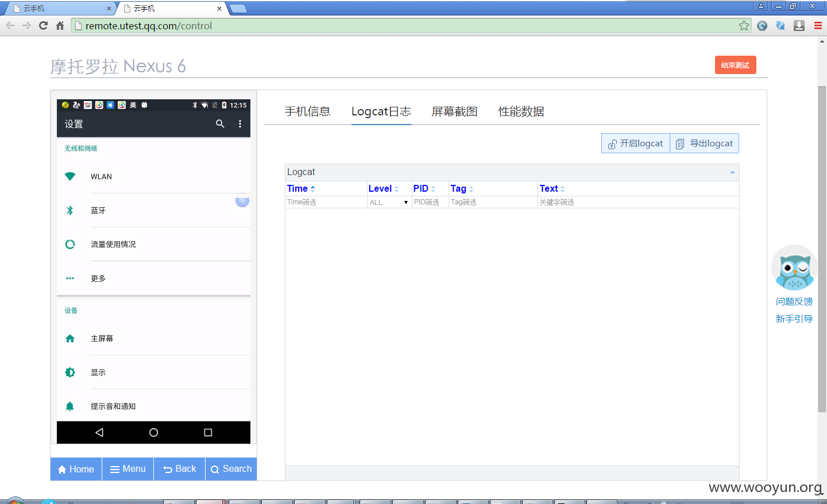The image size is (827, 504).
Task: Sort logcat by Tag column
Action: click(462, 188)
